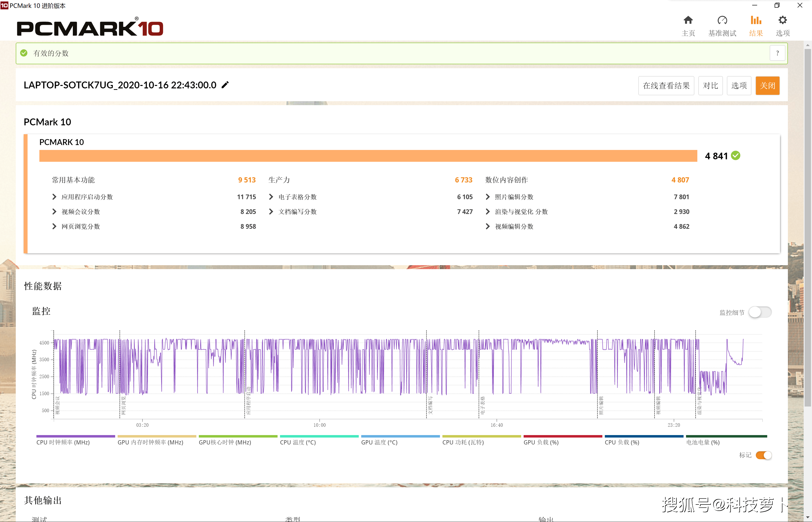Enable the 监控细节 toggle

[x=760, y=312]
